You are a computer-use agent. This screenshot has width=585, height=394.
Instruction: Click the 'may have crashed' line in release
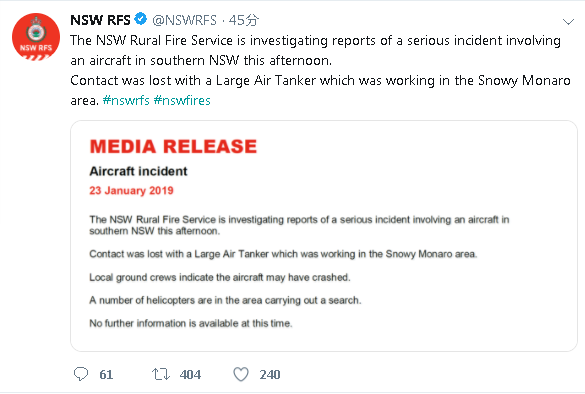[x=220, y=277]
